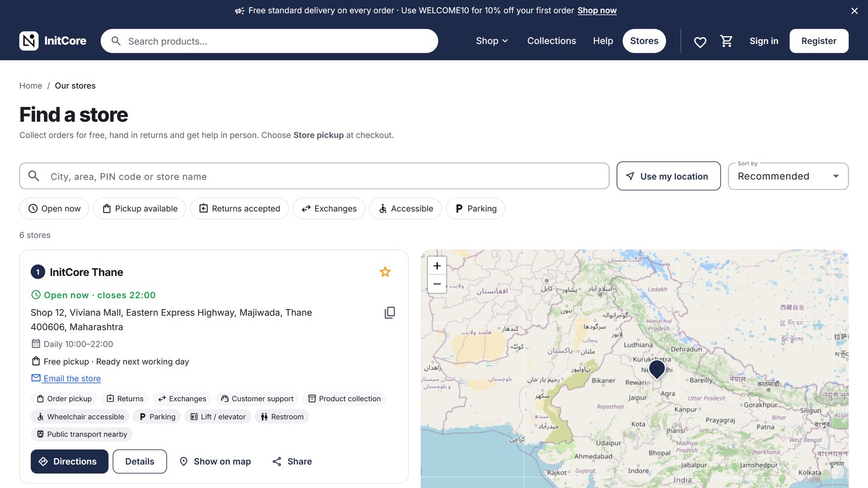
Task: Focus the Search products field
Action: coord(269,41)
